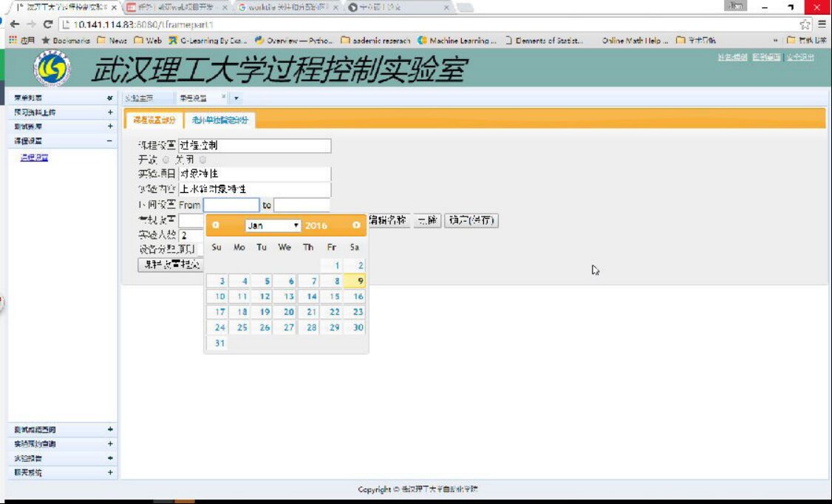Go to previous month in calendar
This screenshot has width=832, height=504.
pos(216,225)
